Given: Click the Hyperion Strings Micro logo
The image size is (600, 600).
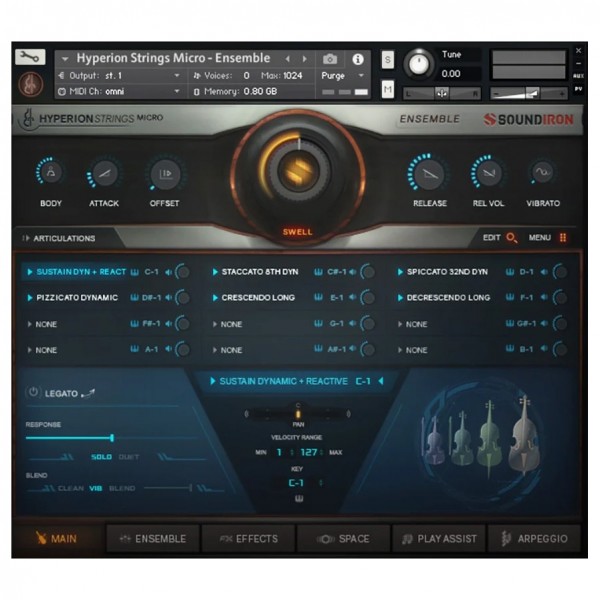Looking at the screenshot, I should click(x=93, y=118).
